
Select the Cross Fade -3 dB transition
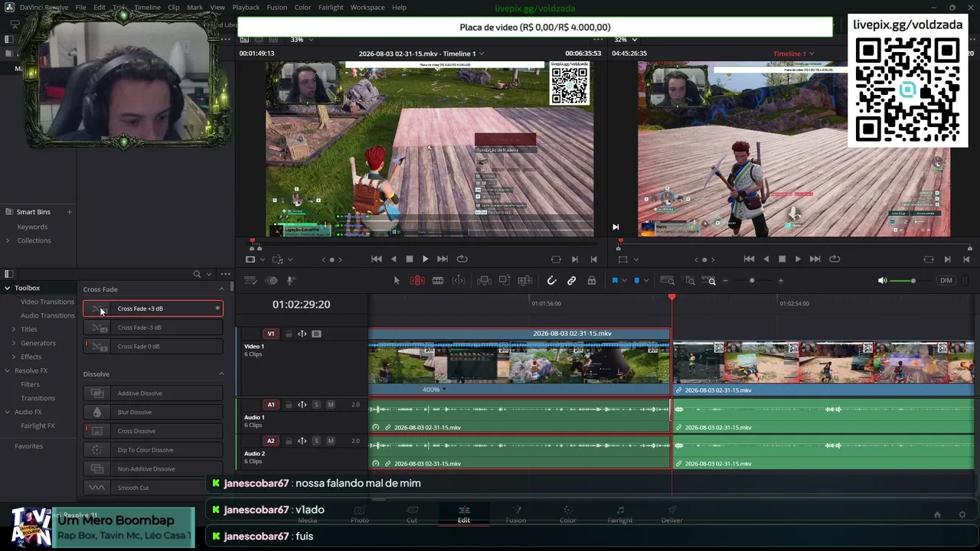(x=153, y=328)
